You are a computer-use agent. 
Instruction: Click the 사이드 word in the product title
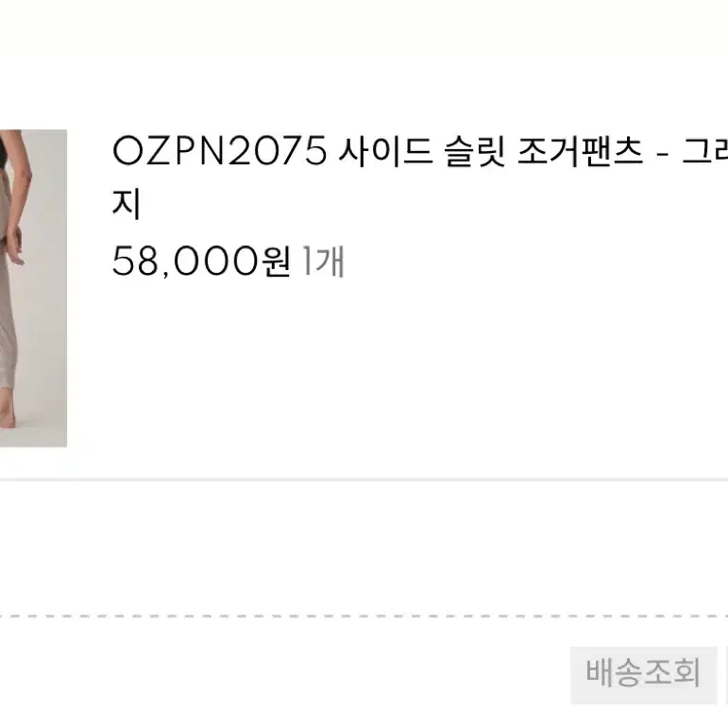(x=386, y=151)
